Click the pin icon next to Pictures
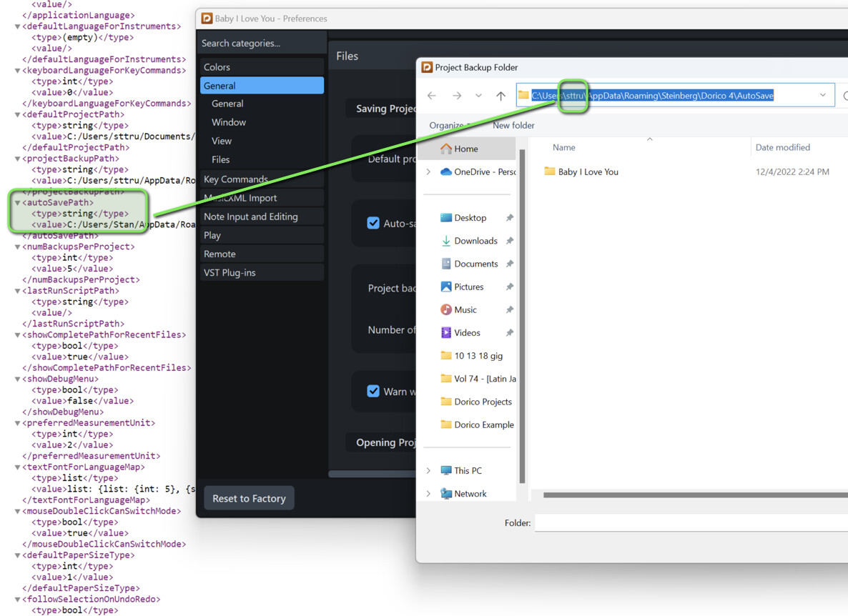Image resolution: width=848 pixels, height=616 pixels. coord(510,287)
